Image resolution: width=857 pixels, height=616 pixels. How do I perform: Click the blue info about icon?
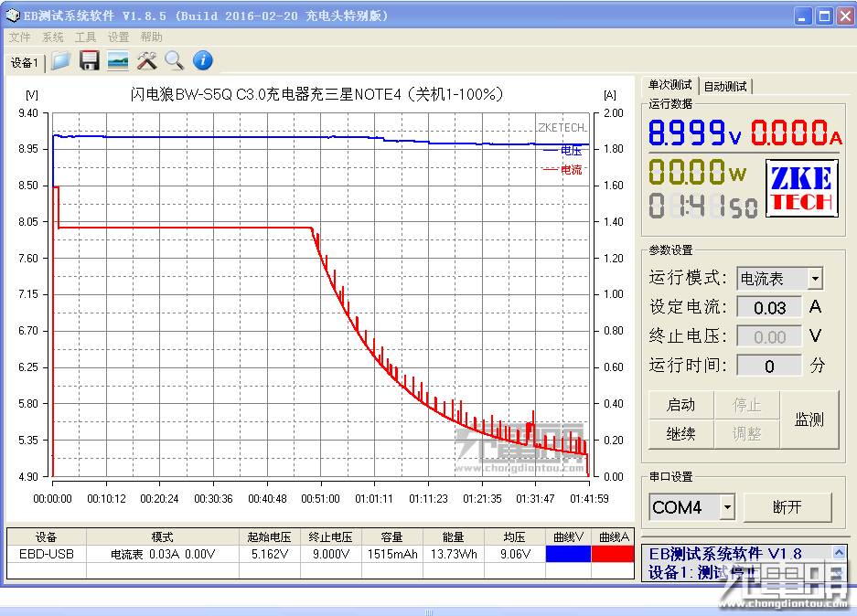(203, 60)
